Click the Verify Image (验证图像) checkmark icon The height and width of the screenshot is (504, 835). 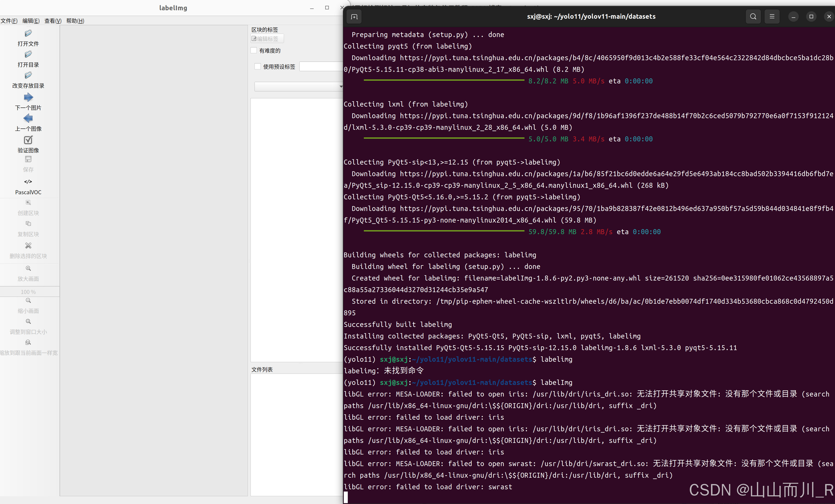28,140
